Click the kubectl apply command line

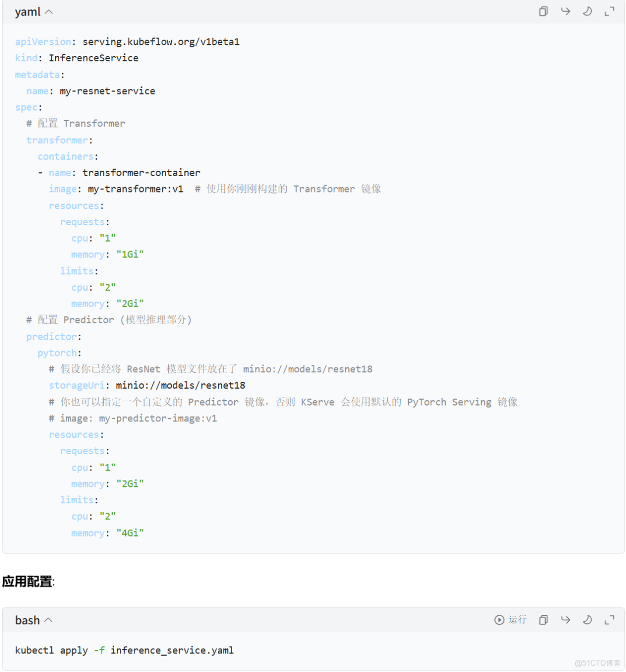[x=125, y=650]
